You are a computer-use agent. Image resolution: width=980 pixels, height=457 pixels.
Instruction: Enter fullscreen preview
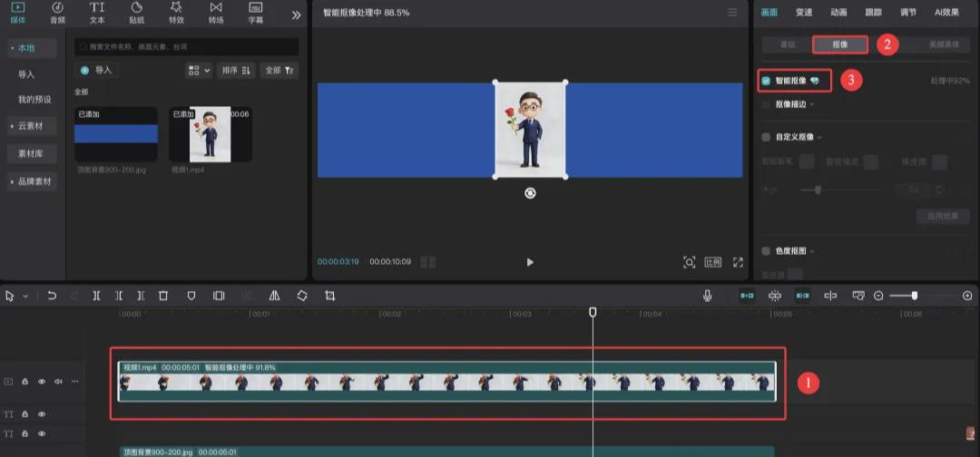(x=738, y=262)
